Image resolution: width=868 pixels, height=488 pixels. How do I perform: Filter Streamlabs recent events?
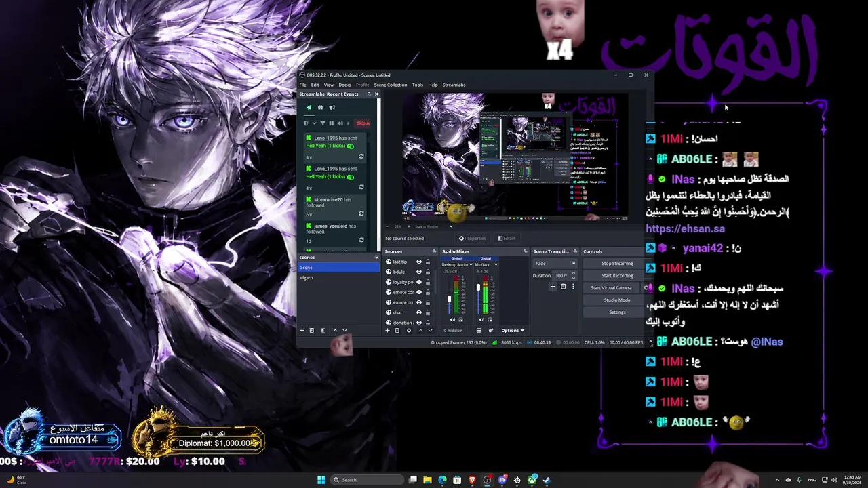click(322, 123)
